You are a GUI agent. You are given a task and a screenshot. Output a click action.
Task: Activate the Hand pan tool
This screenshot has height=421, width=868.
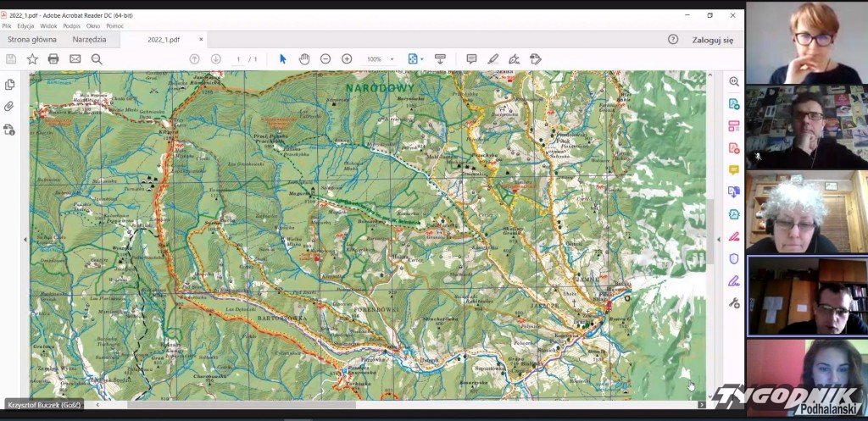tap(304, 59)
